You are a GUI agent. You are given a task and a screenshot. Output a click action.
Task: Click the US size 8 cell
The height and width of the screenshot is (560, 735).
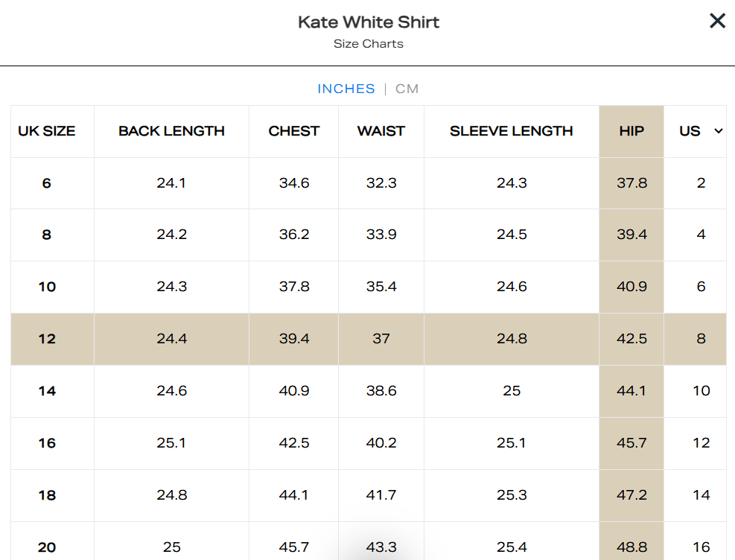(x=701, y=339)
